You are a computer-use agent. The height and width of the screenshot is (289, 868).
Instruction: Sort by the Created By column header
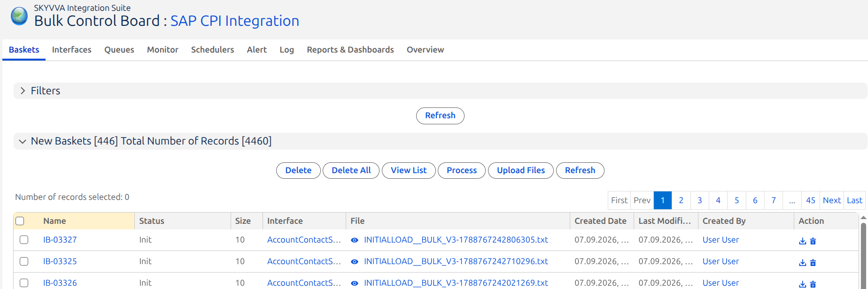tap(724, 221)
